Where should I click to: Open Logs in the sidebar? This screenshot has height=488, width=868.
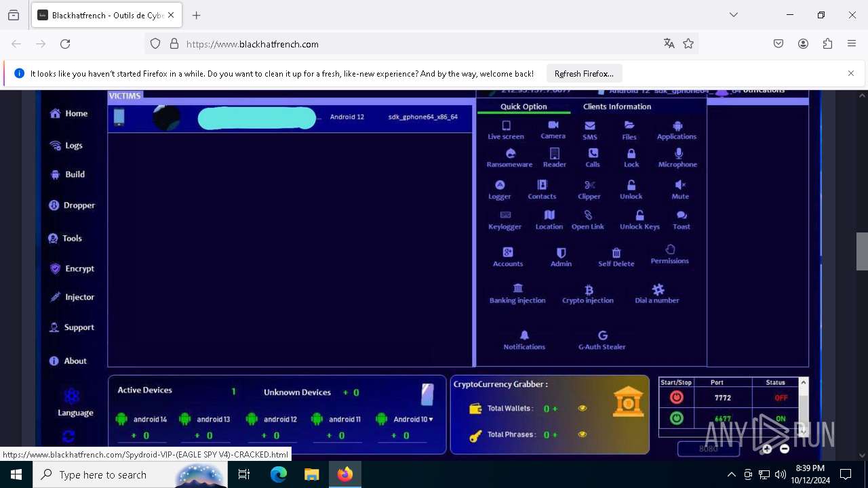(x=66, y=145)
